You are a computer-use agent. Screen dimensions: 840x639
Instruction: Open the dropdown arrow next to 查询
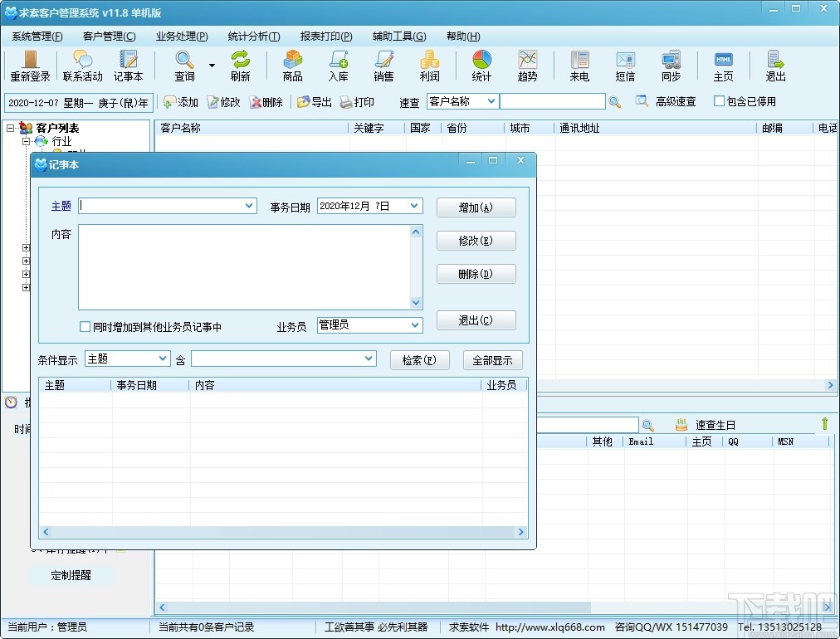click(212, 66)
